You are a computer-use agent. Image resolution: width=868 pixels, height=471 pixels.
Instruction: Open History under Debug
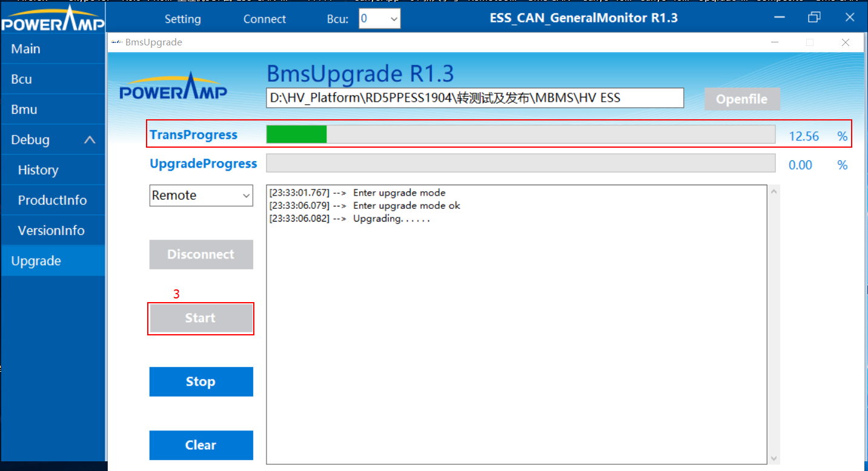pos(53,170)
